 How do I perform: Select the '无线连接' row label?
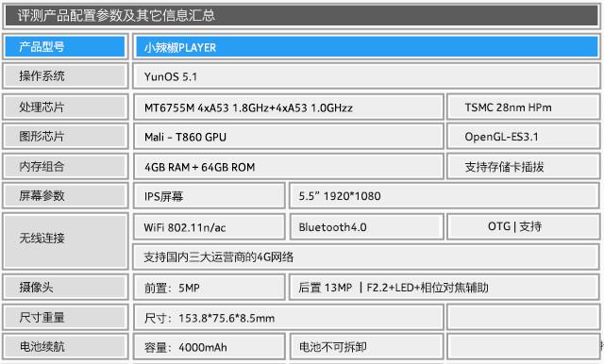65,240
